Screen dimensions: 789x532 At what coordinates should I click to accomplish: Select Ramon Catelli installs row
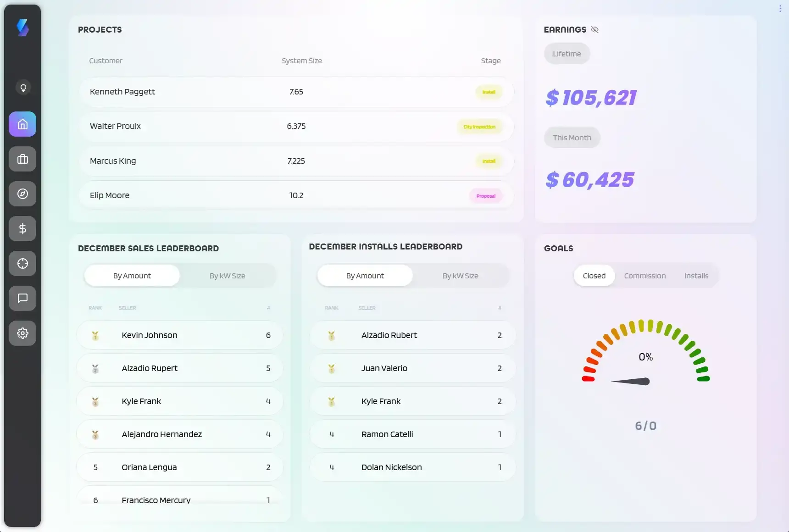click(x=412, y=434)
